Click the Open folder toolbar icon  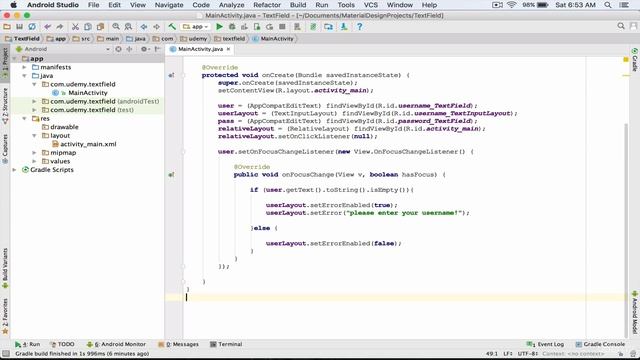click(x=7, y=27)
